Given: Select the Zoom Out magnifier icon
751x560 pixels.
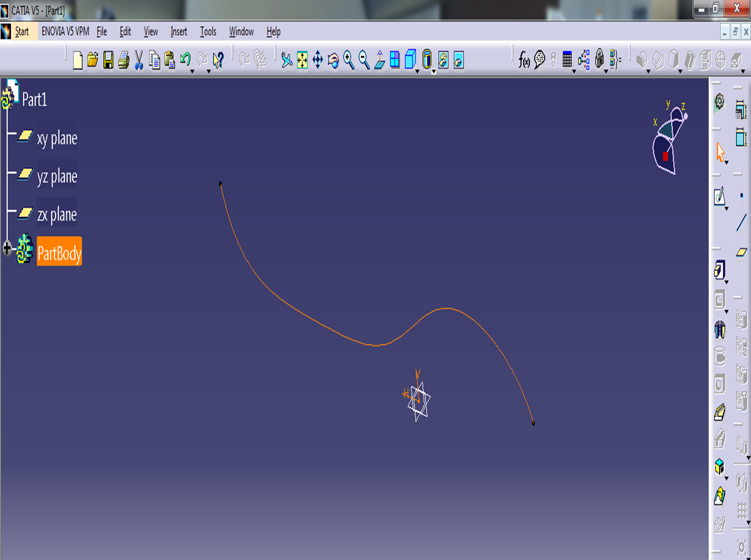Looking at the screenshot, I should (363, 60).
